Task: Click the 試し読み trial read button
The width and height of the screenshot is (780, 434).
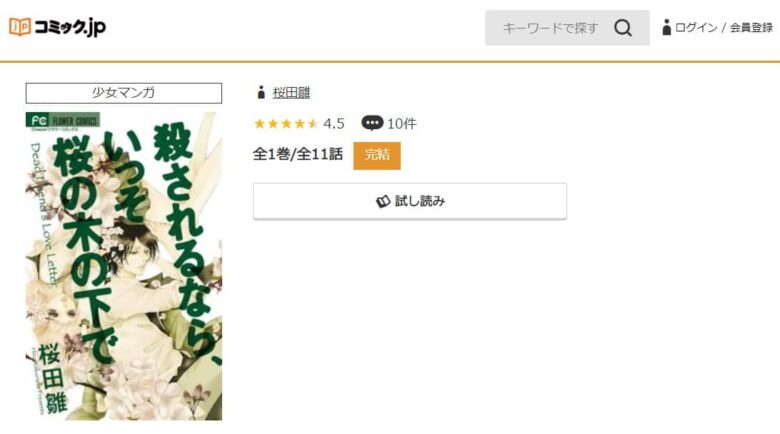Action: tap(410, 201)
